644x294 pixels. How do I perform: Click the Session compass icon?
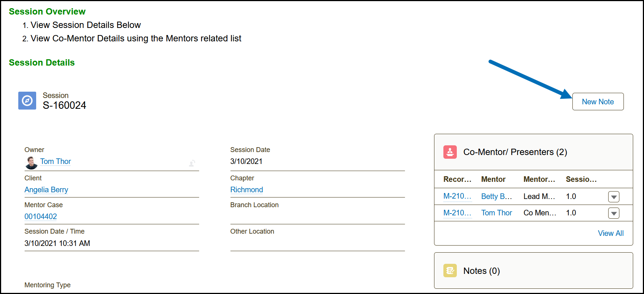coord(27,101)
